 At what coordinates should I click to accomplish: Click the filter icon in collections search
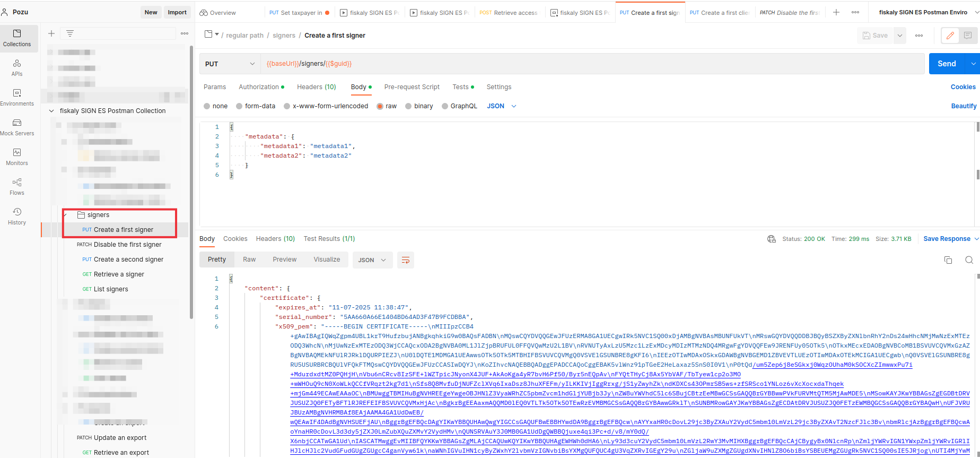click(x=69, y=33)
